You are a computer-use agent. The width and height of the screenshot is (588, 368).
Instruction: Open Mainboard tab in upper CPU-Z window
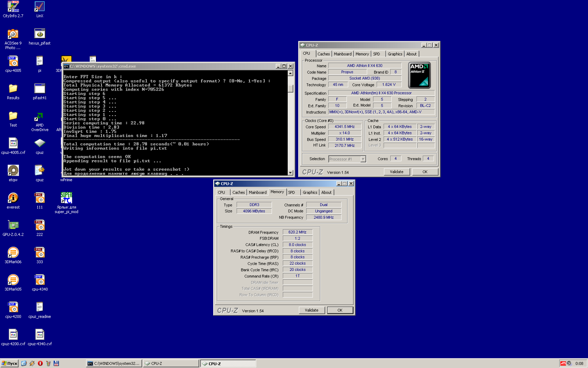[x=343, y=54]
